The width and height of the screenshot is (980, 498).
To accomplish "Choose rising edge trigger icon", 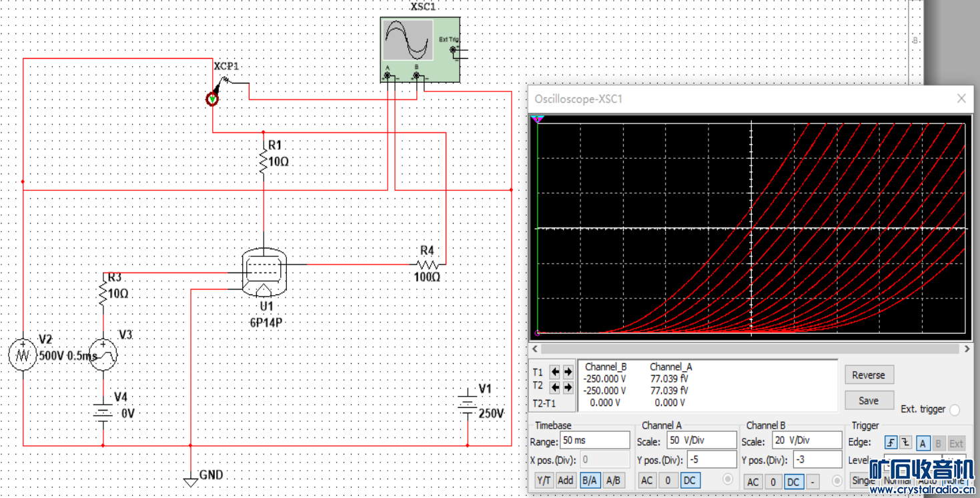I will point(891,443).
